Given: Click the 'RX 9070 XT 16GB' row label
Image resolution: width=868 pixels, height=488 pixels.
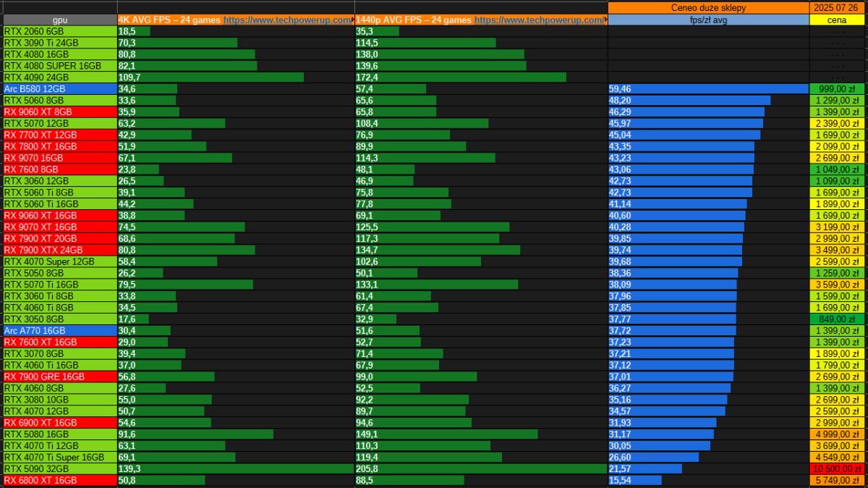Looking at the screenshot, I should [60, 227].
